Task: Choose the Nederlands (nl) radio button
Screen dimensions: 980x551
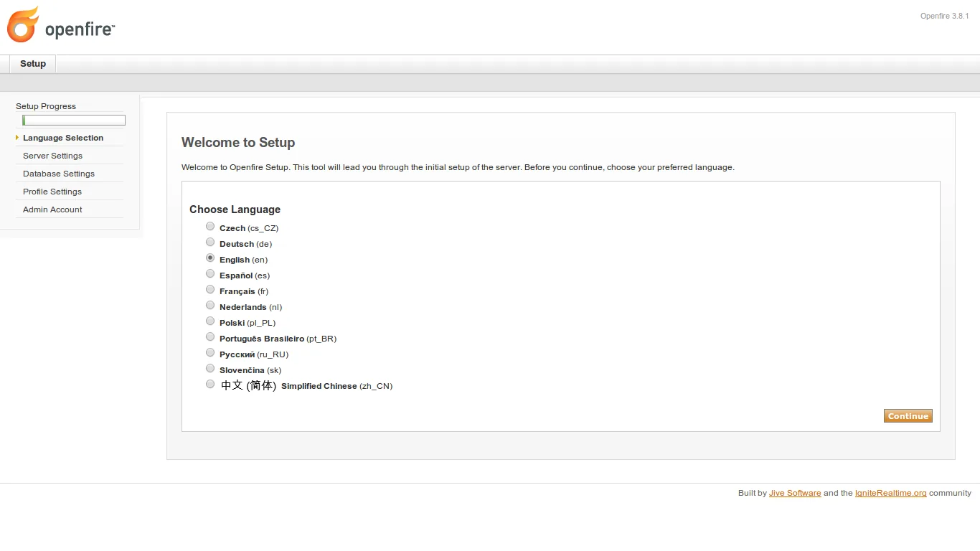Action: 210,306
